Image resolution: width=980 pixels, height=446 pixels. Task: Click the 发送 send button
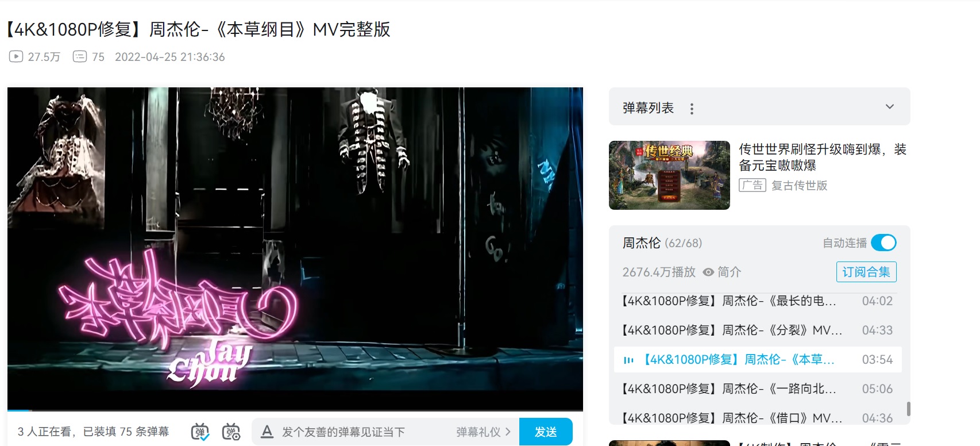pos(546,432)
